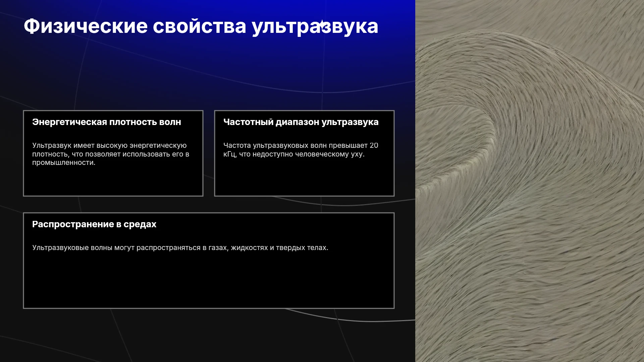Screen dimensions: 644x362
Task: Click the paragraph starting "Частота ультразвуковых волн"
Action: click(301, 150)
